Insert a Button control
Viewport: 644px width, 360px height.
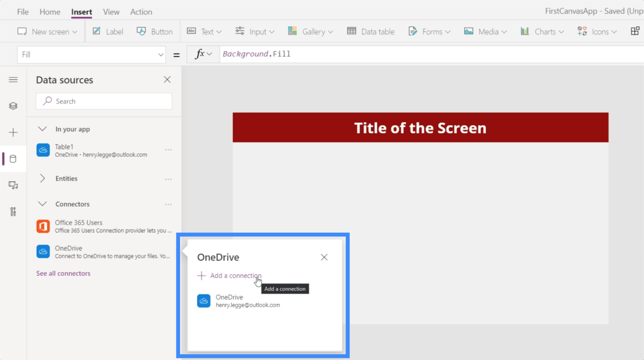coord(155,31)
